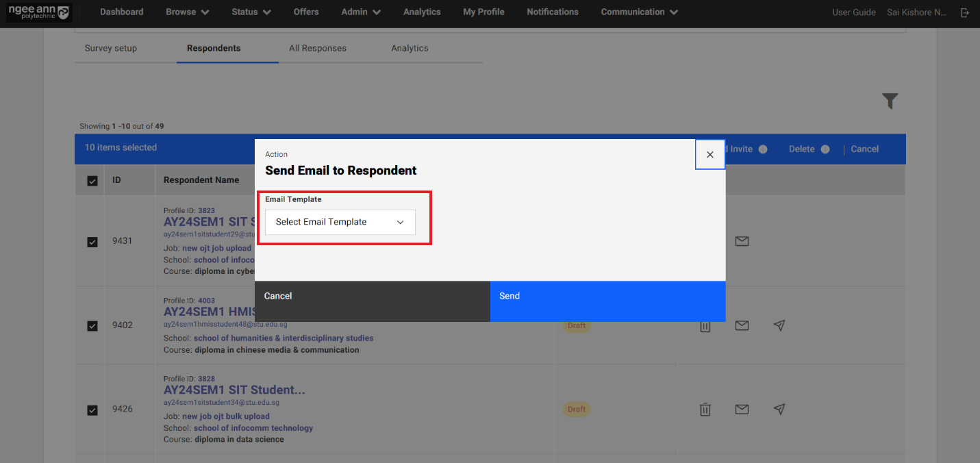Screen dimensions: 980x463
Task: Expand the Communication menu dropdown
Action: pyautogui.click(x=639, y=12)
